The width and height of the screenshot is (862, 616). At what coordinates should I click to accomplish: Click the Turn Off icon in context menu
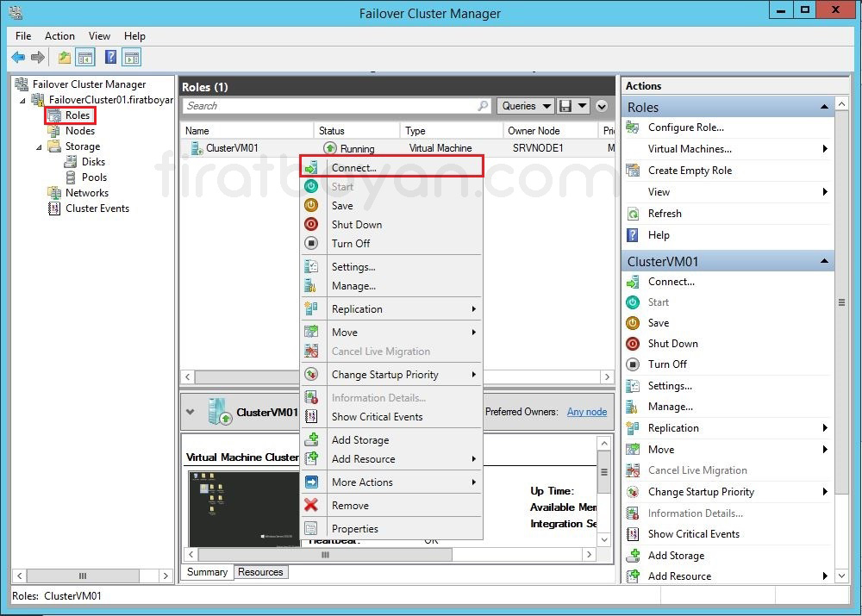point(311,243)
